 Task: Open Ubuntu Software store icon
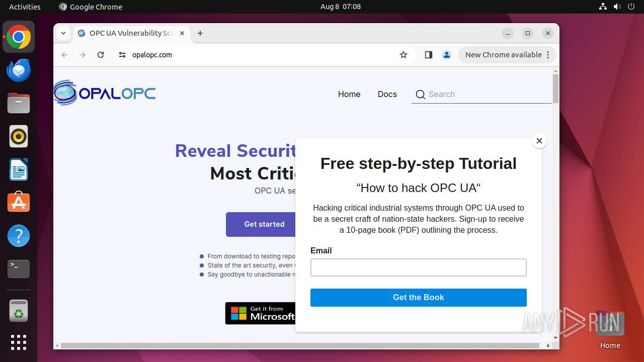point(19,203)
